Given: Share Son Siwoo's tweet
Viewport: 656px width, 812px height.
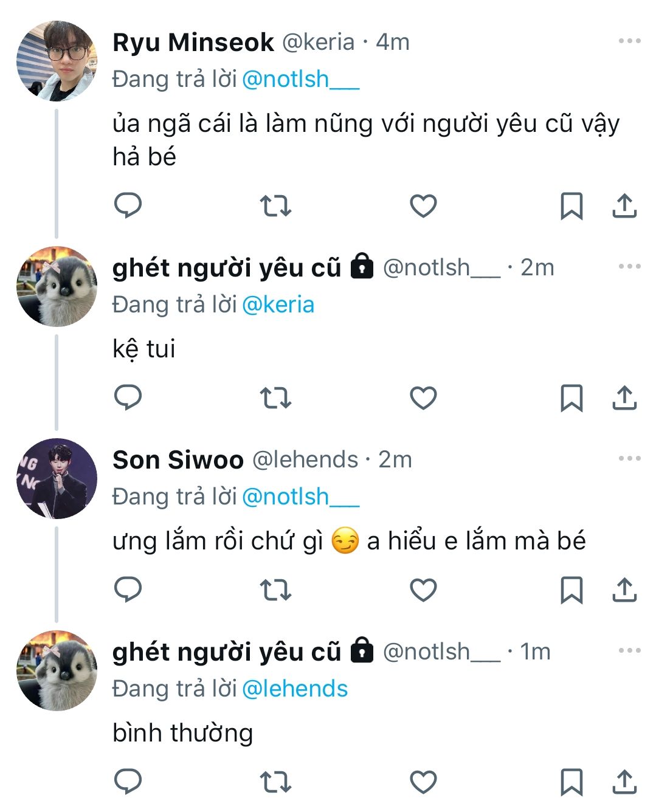Looking at the screenshot, I should tap(624, 590).
